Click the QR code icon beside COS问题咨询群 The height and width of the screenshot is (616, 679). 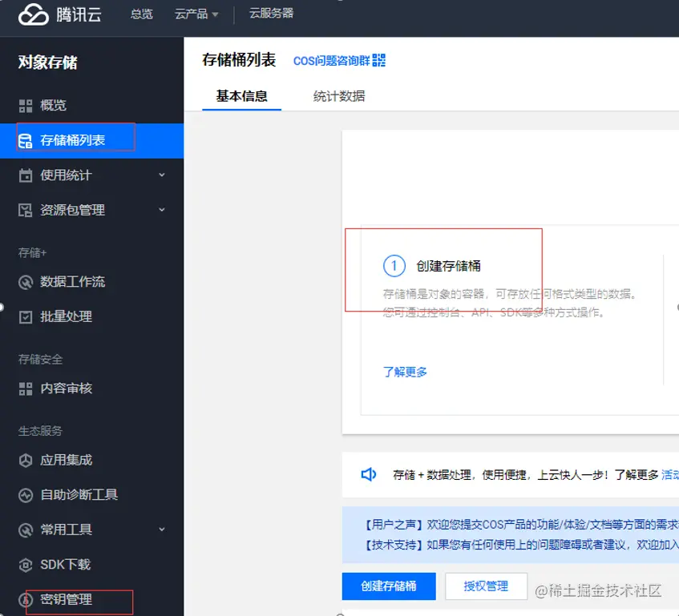click(378, 60)
